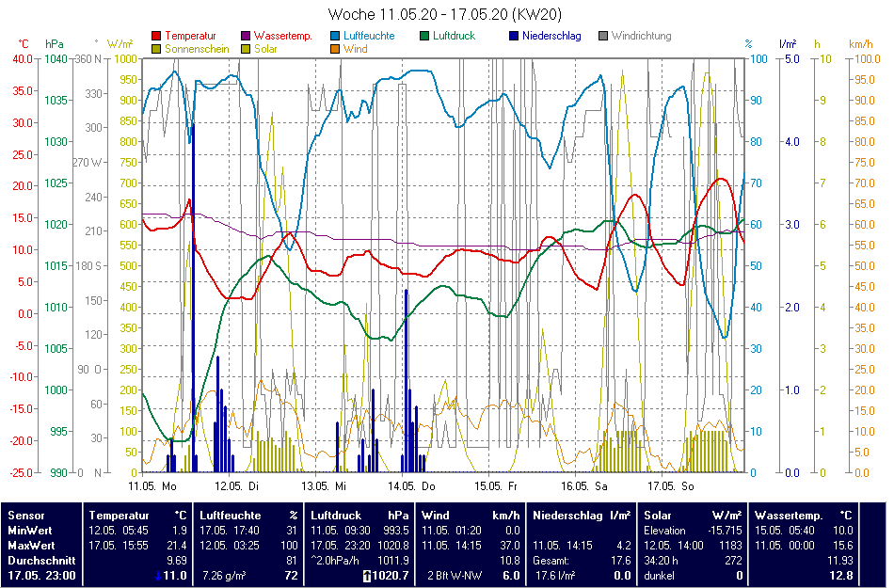Select the MinWert row label
This screenshot has height=588, width=894.
[30, 530]
